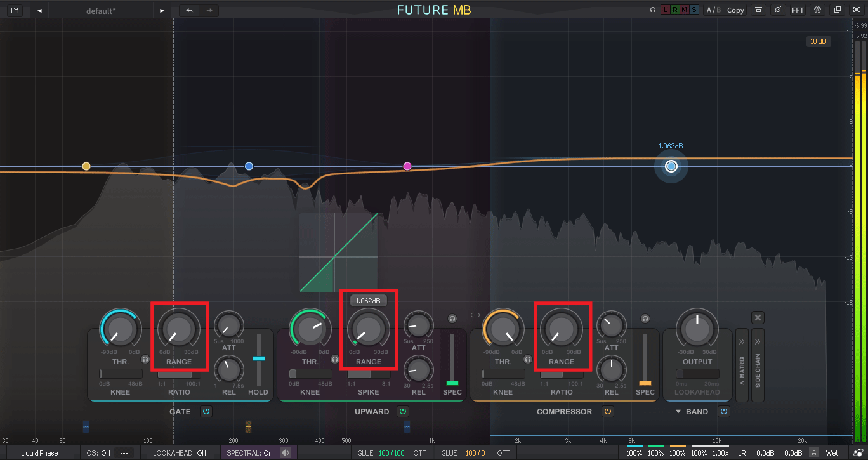
Task: Expand the MATRIX side panel
Action: point(741,365)
